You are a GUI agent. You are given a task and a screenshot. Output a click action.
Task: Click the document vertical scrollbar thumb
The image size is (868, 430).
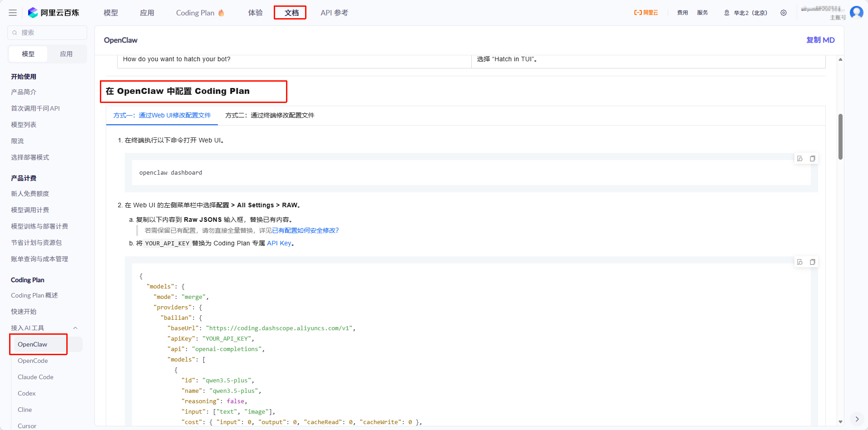pos(840,136)
